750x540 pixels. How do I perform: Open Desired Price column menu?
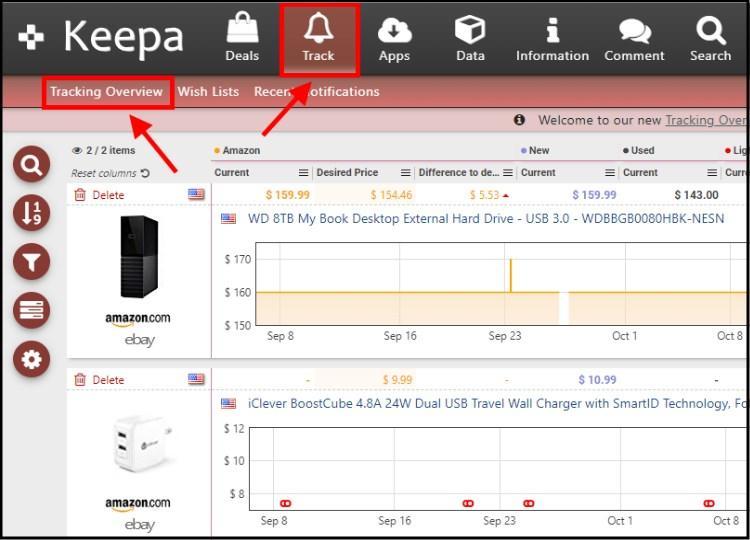pyautogui.click(x=405, y=173)
